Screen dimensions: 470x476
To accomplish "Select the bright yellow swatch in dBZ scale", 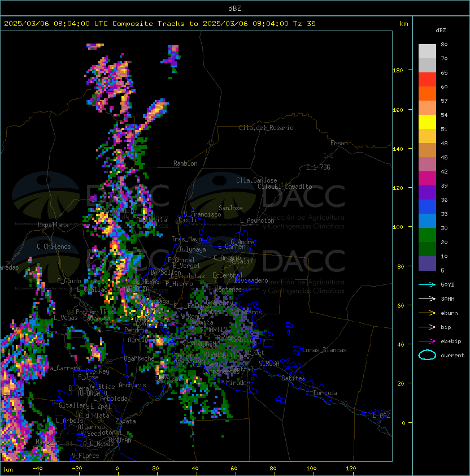I will click(427, 122).
